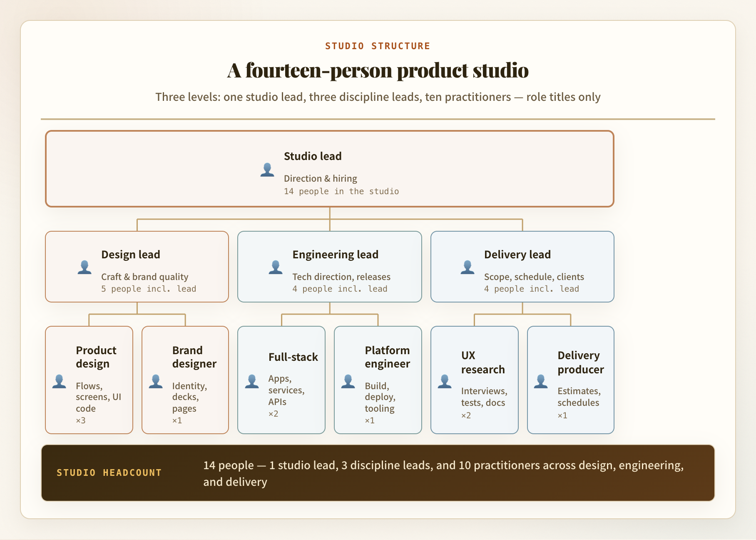Select the Engineering lead title
Screen dimensions: 756x540
[x=336, y=255]
